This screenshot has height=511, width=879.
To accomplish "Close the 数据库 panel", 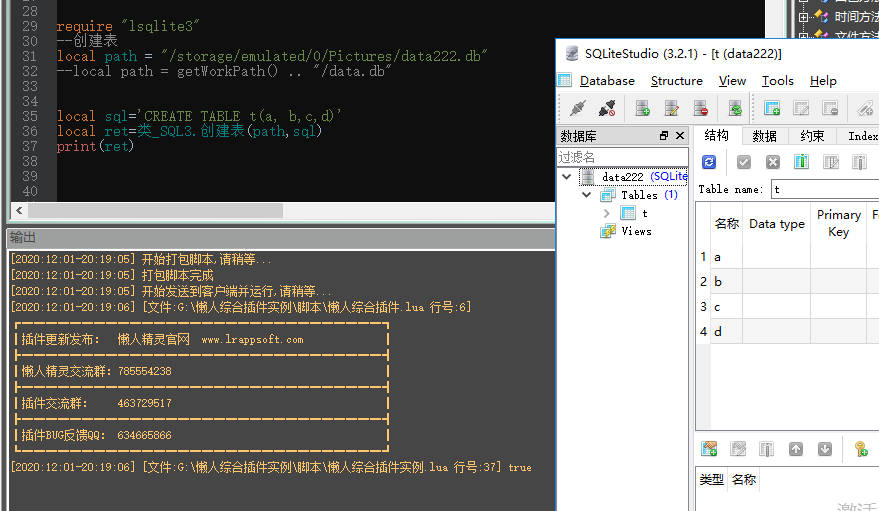I will click(680, 136).
